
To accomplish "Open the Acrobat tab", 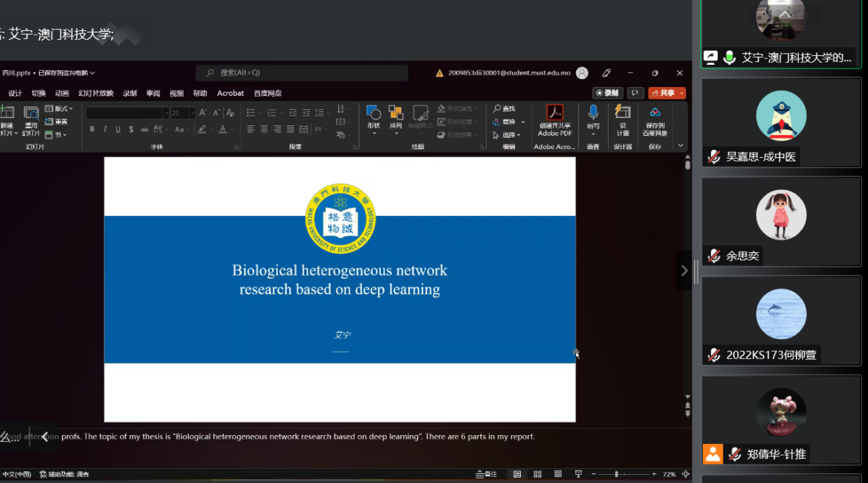I will pos(231,93).
